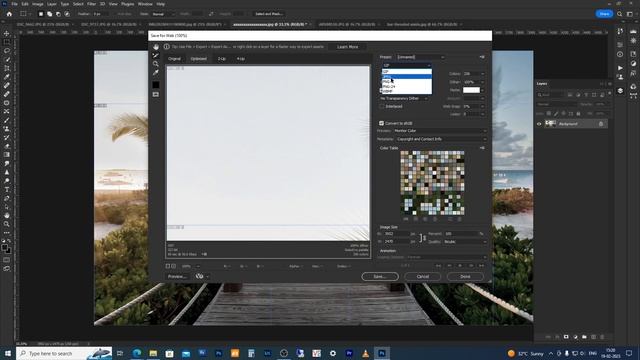Select the Crop tool
Viewport: 640px width, 360px height.
coord(7,68)
